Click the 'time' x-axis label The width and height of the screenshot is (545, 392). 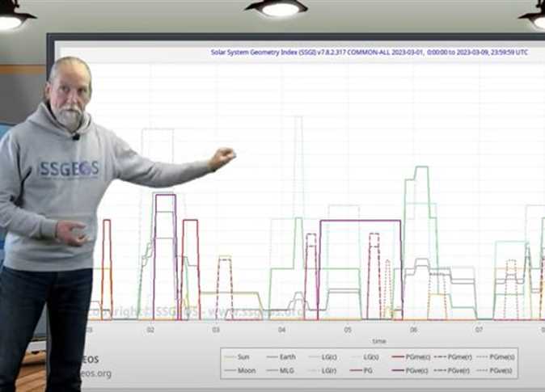pos(379,341)
